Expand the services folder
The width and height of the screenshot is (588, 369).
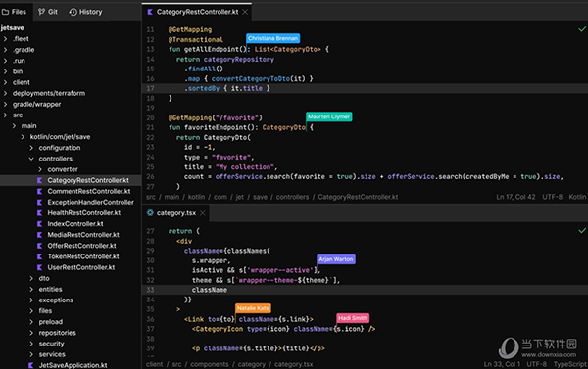tap(31, 354)
